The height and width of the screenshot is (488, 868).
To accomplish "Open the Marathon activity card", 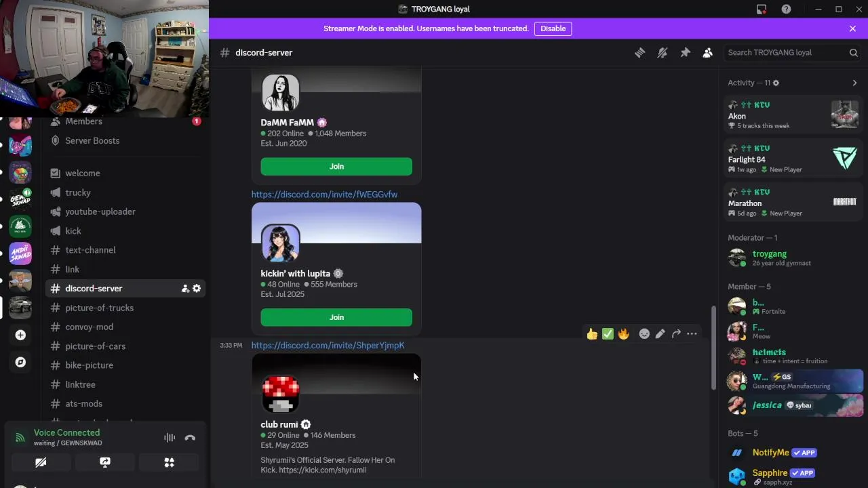I will coord(793,203).
